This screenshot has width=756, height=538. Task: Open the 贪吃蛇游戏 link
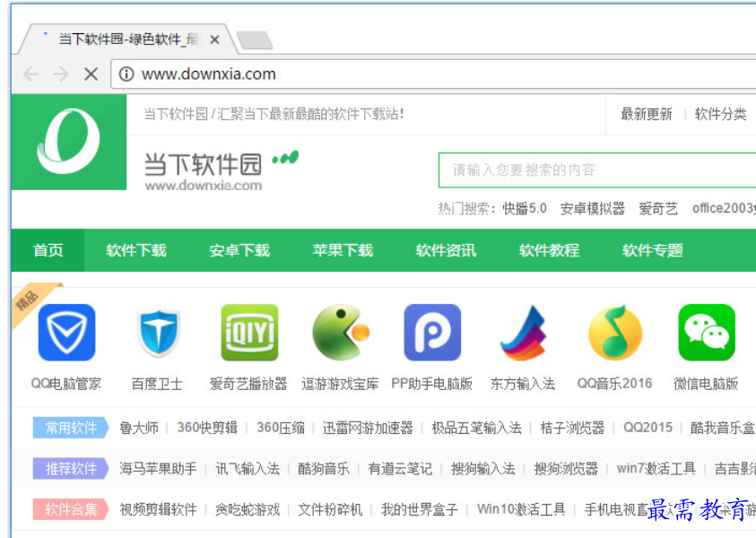[248, 509]
